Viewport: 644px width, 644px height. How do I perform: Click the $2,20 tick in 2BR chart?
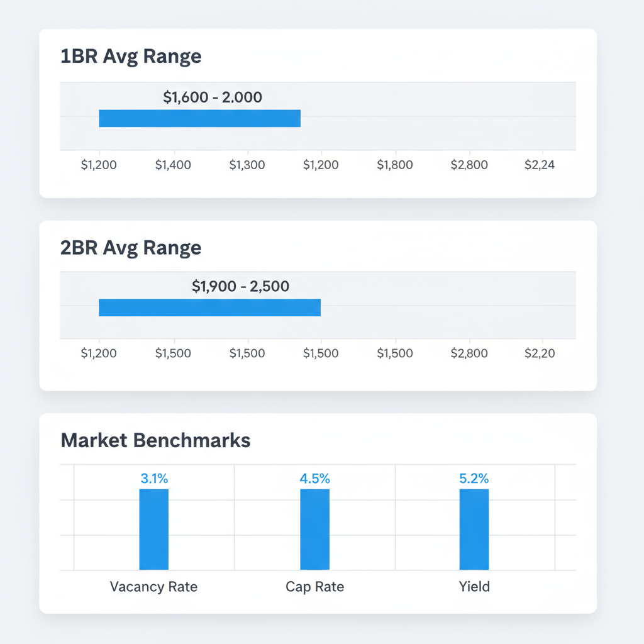540,353
